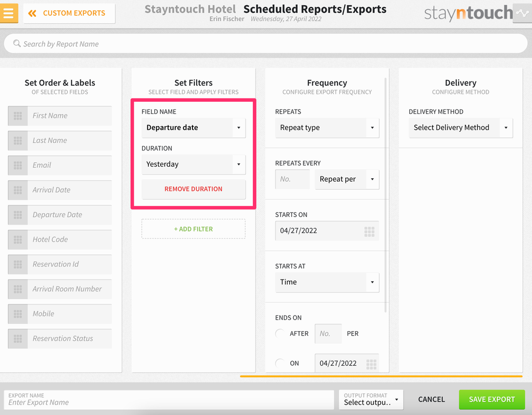Open the Starts At Time dropdown
This screenshot has height=415, width=532.
point(327,282)
